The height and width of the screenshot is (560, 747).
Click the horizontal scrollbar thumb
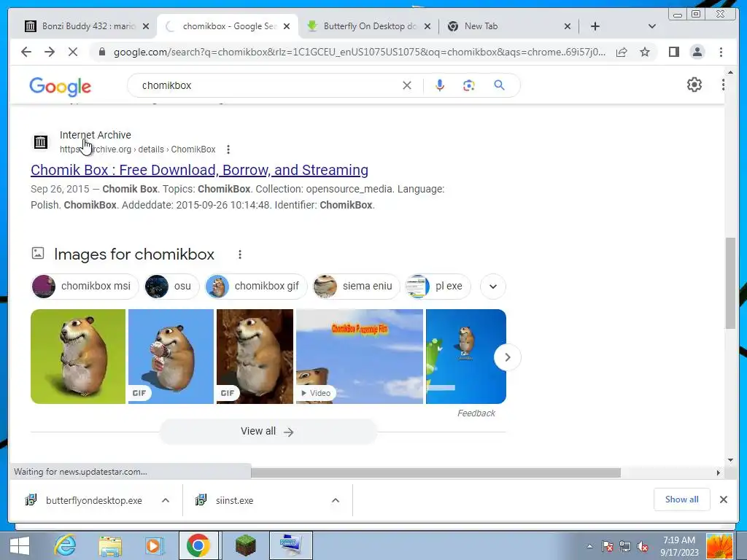[x=436, y=472]
